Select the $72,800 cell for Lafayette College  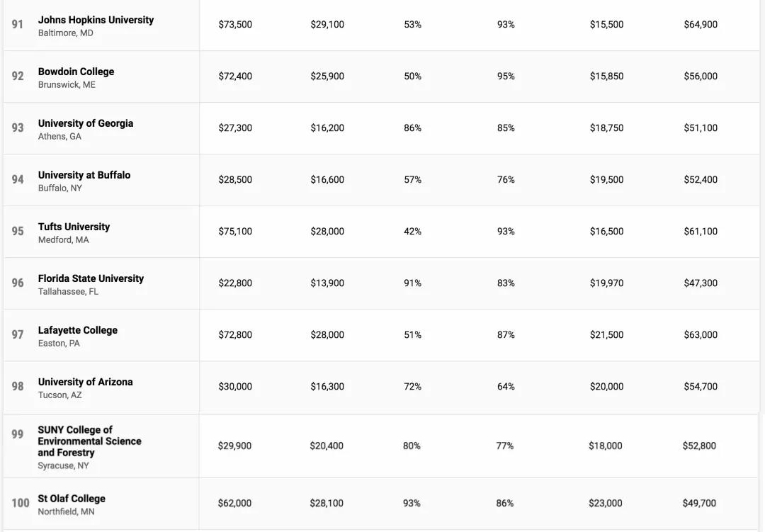point(235,335)
